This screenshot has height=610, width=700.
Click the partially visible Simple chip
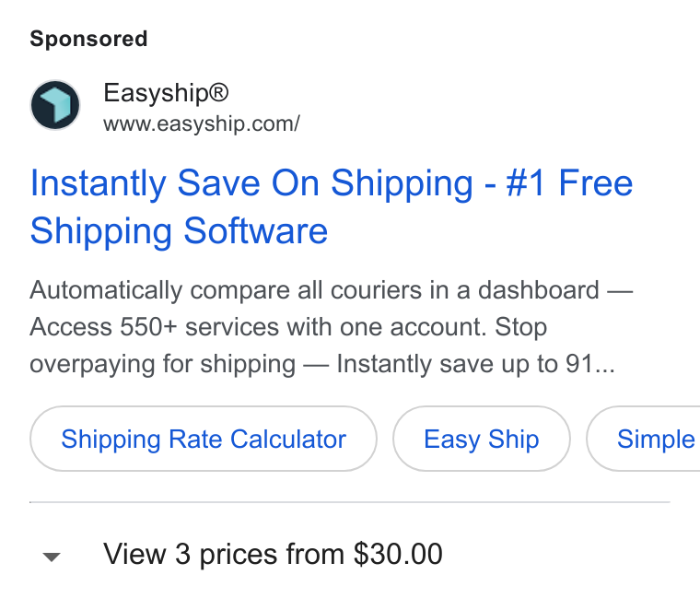point(643,439)
